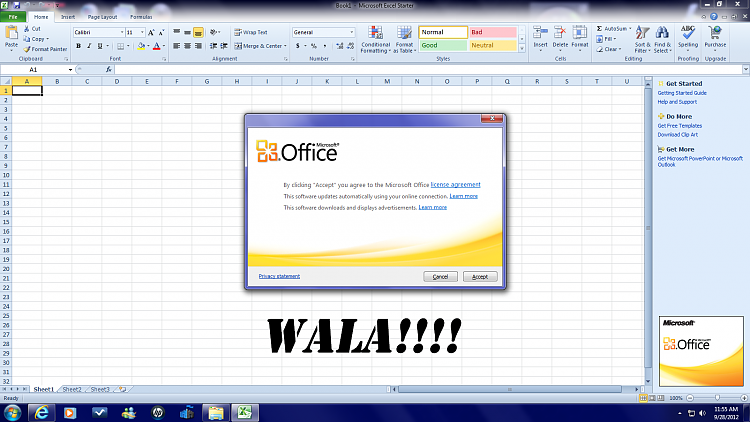Click the Windows Start orb
Image resolution: width=750 pixels, height=422 pixels.
(x=12, y=412)
